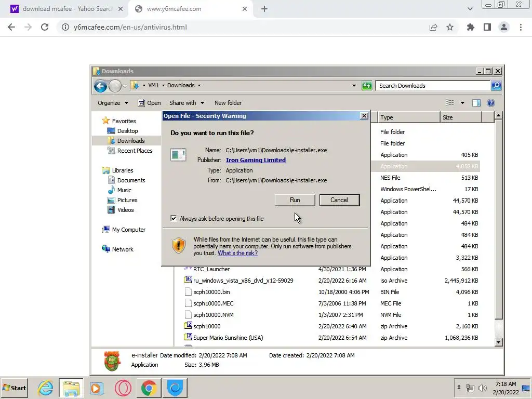Sort by Type column header

click(408, 117)
